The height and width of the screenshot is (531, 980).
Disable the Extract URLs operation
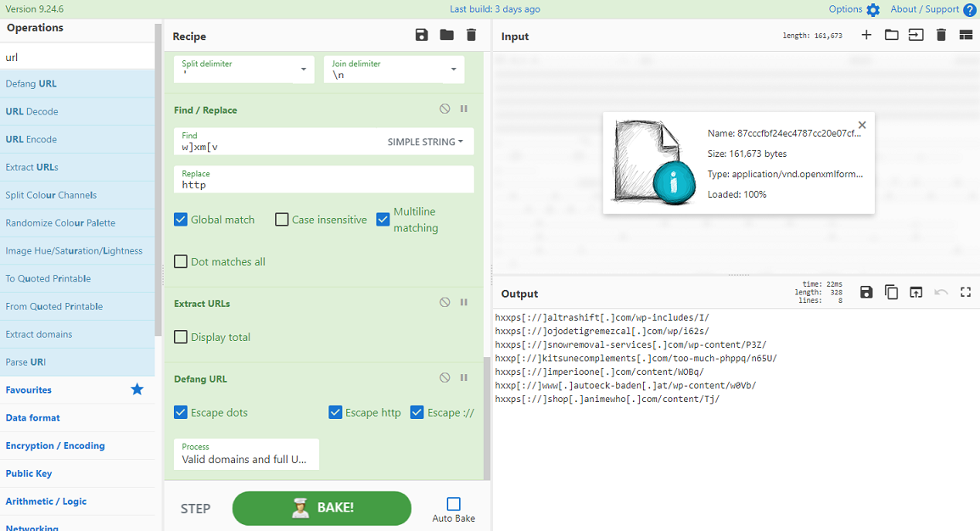pyautogui.click(x=445, y=302)
